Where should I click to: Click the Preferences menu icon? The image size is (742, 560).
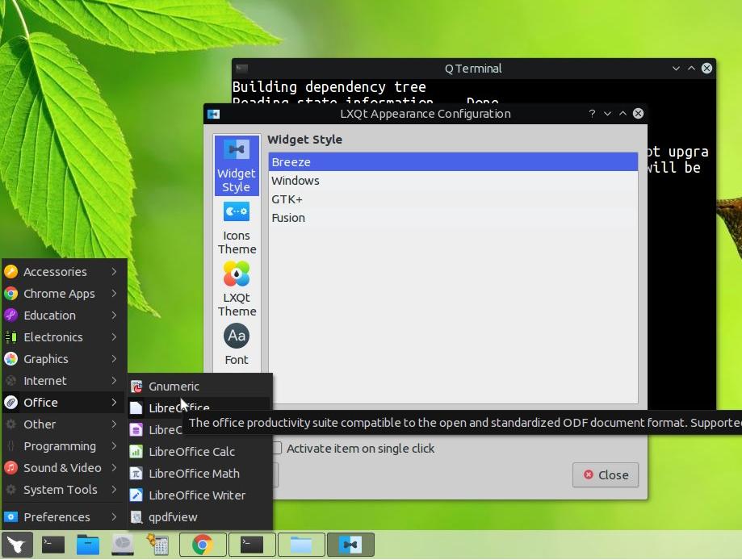pyautogui.click(x=10, y=516)
